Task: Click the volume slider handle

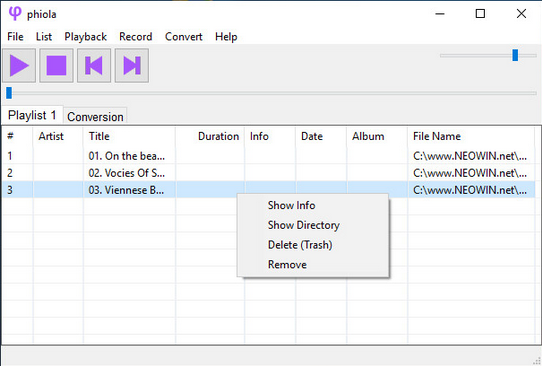Action: coord(515,55)
